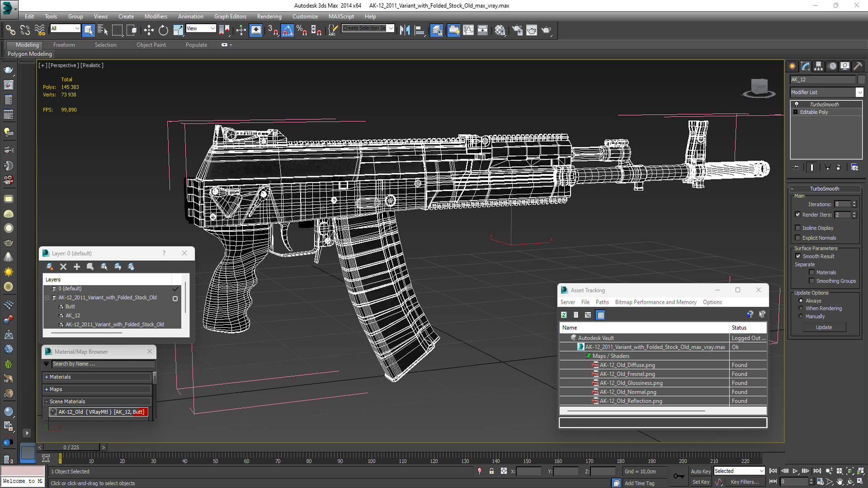Add selected objects to layer plus icon

77,267
